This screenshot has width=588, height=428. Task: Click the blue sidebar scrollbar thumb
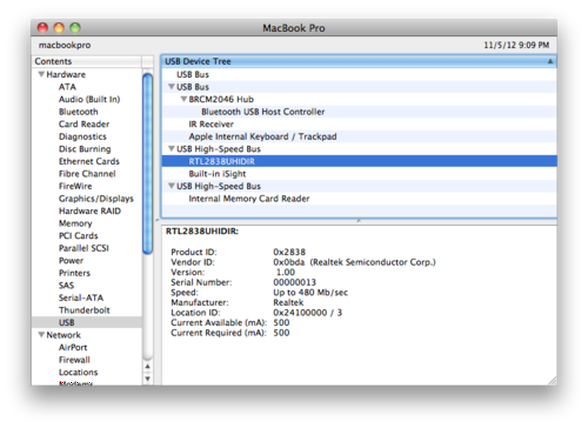[x=148, y=164]
